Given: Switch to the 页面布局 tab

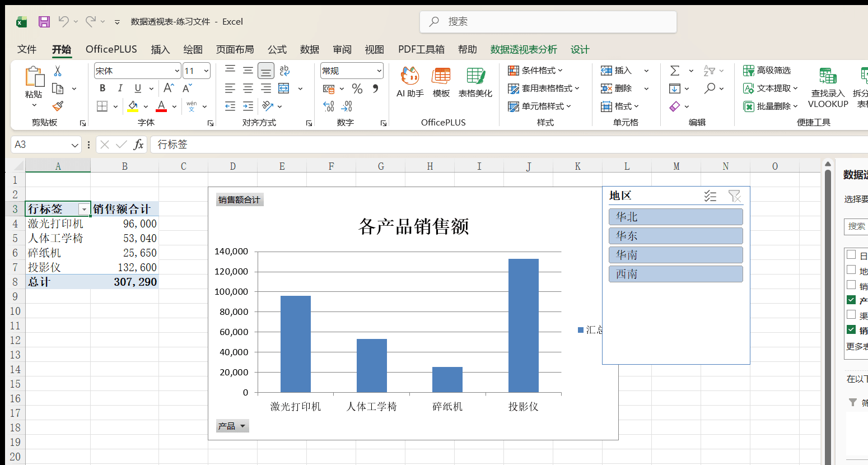Looking at the screenshot, I should point(235,49).
